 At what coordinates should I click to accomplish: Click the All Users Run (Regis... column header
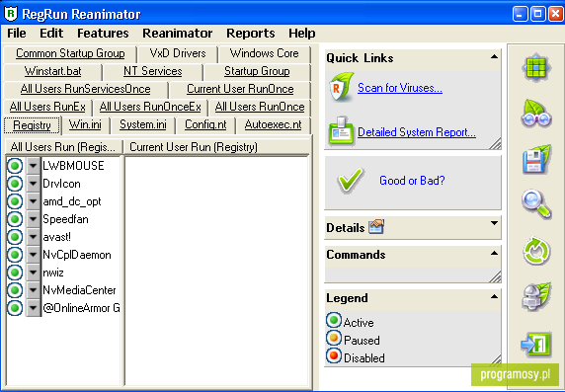tap(64, 147)
